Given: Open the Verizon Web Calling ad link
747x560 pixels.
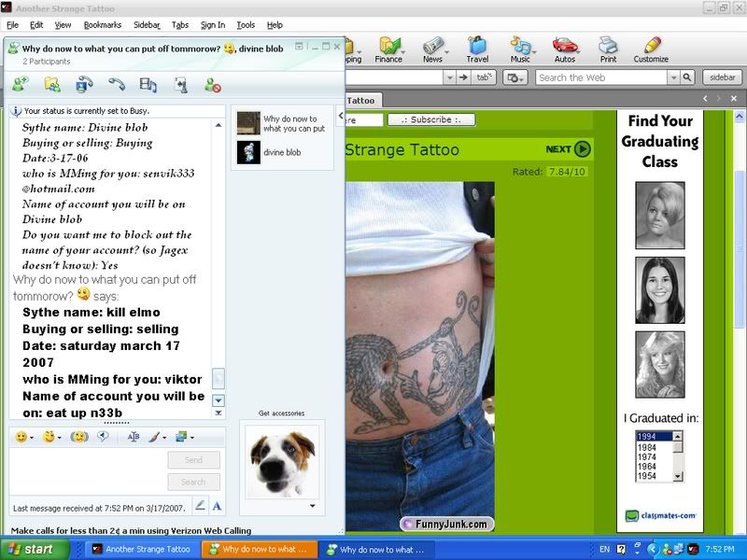Looking at the screenshot, I should pyautogui.click(x=131, y=530).
